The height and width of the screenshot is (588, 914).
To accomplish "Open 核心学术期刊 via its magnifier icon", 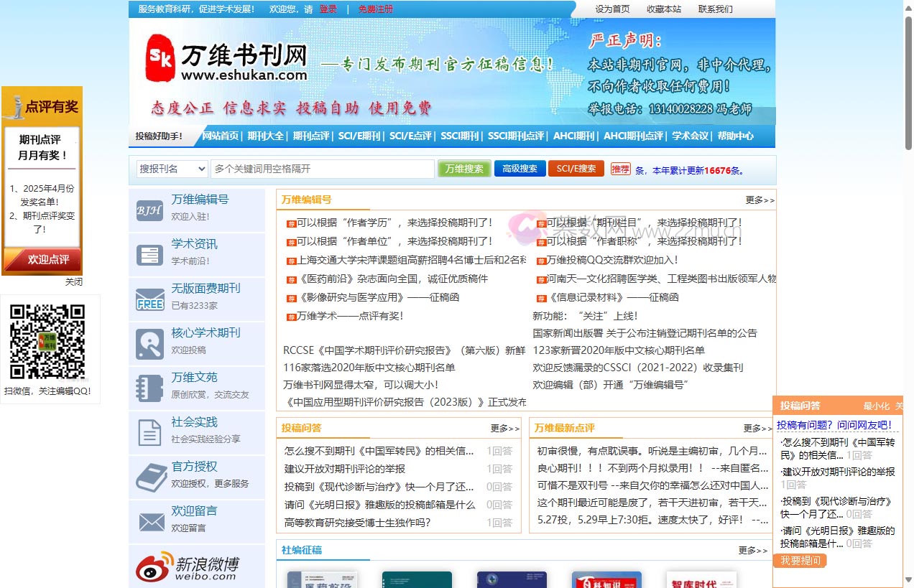I will point(149,342).
